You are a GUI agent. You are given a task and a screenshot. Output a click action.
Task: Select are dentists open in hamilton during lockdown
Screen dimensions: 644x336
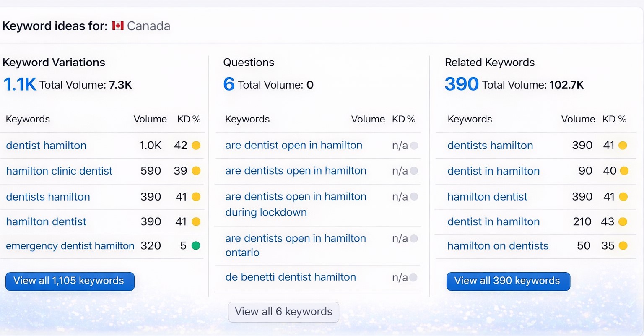click(296, 204)
